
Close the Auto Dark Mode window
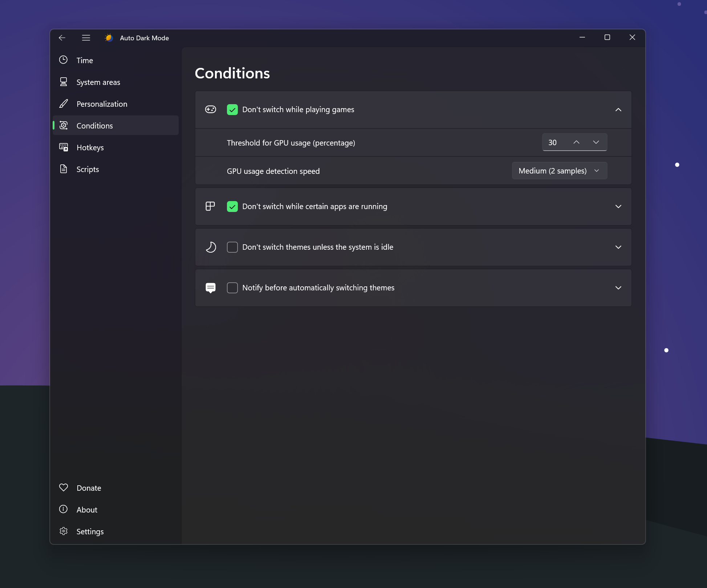pyautogui.click(x=632, y=37)
